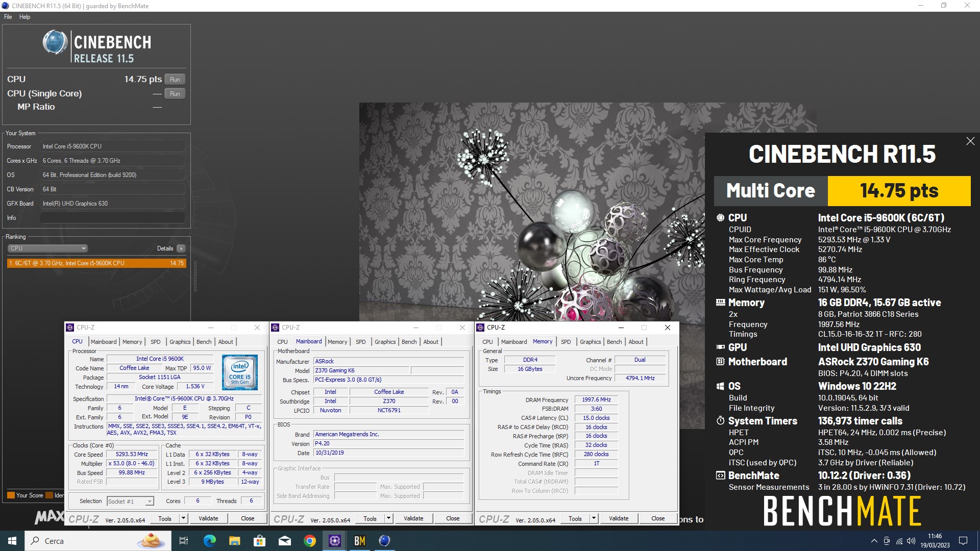Click the taskbar Cerca search box
The width and height of the screenshot is (980, 551).
coord(97,541)
